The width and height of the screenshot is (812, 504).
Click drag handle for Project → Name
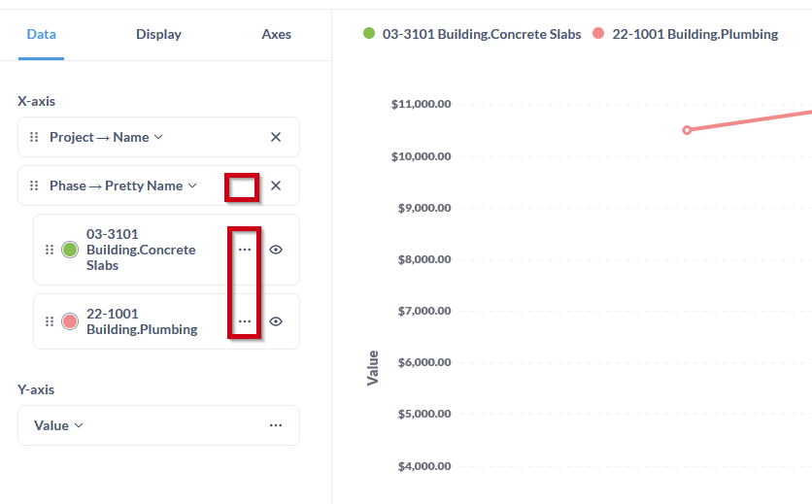click(x=34, y=137)
